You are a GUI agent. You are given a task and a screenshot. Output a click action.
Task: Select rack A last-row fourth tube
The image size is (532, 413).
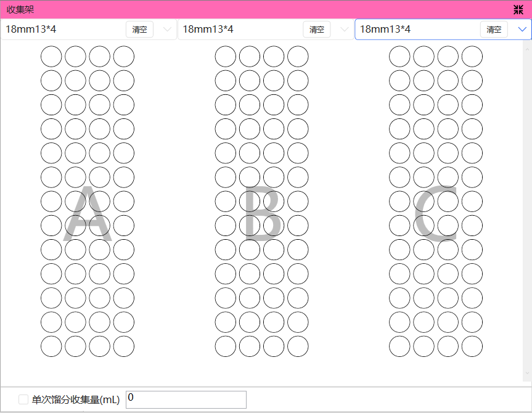[124, 346]
